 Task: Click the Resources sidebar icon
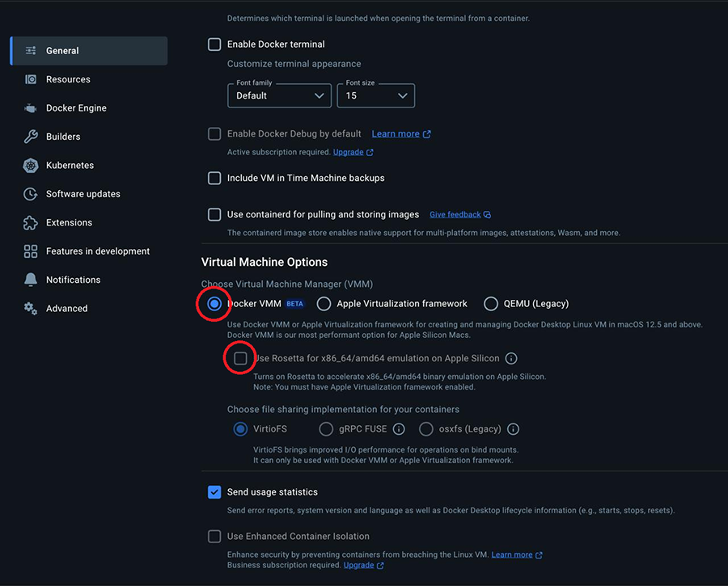click(31, 79)
